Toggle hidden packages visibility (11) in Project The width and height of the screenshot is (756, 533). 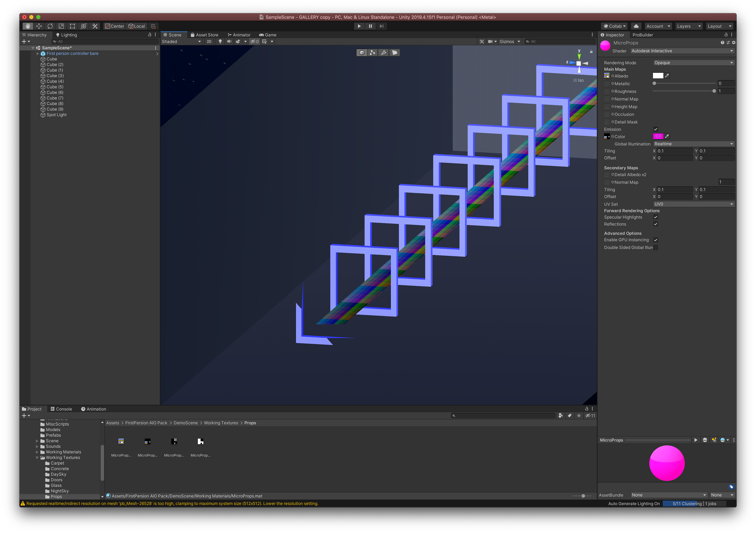(590, 416)
